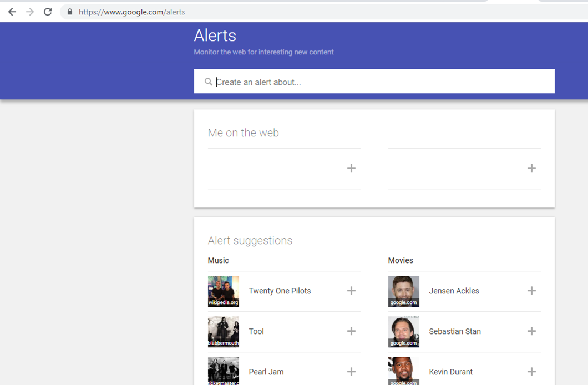Click the 'Me on the web' heading
Screen dimensions: 588x385
[x=244, y=133]
